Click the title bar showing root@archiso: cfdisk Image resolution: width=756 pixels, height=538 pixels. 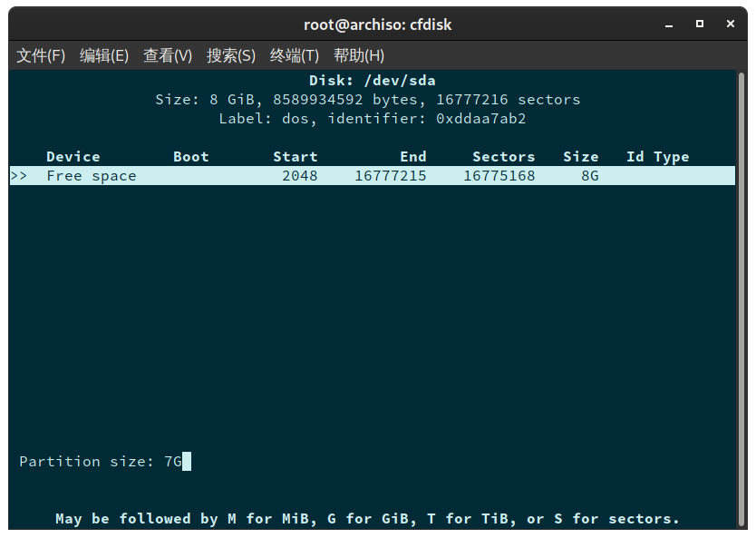tap(377, 24)
